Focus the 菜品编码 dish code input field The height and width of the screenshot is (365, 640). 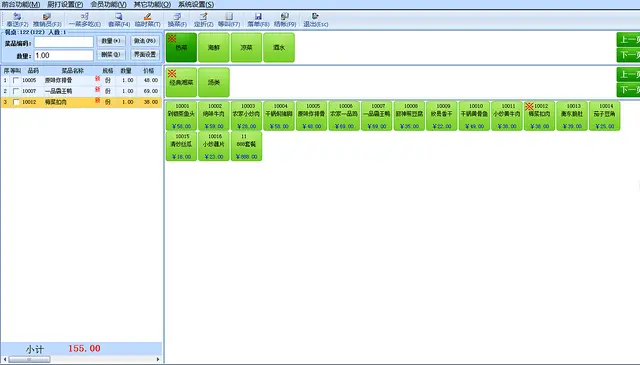click(x=64, y=42)
